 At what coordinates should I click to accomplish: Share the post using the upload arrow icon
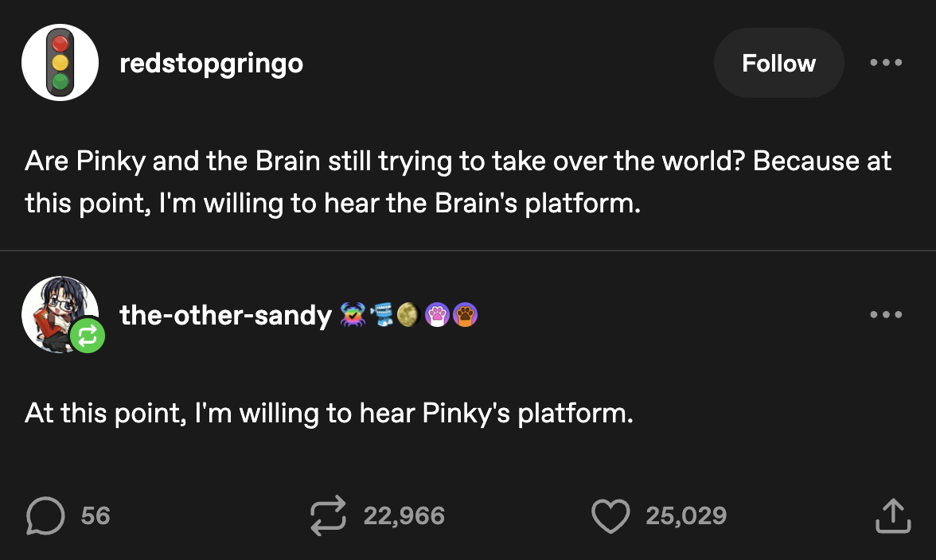[x=891, y=516]
